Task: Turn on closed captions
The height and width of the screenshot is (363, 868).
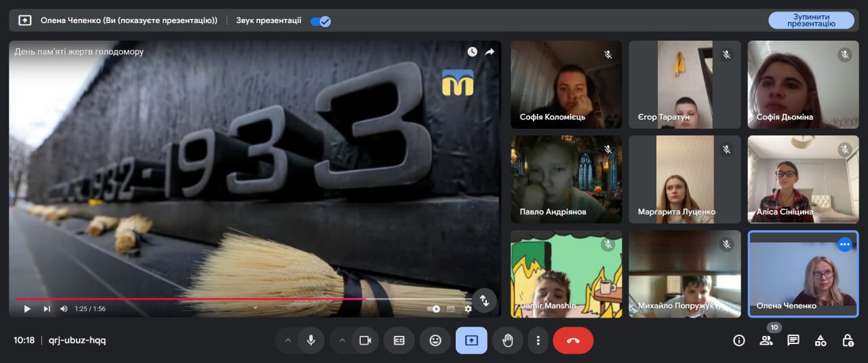Action: pos(399,341)
